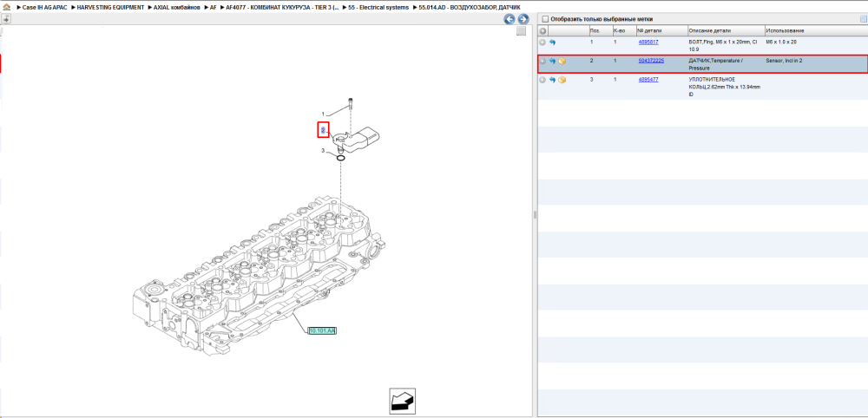
Task: Add part 4895477 using its round icon
Action: pyautogui.click(x=542, y=80)
